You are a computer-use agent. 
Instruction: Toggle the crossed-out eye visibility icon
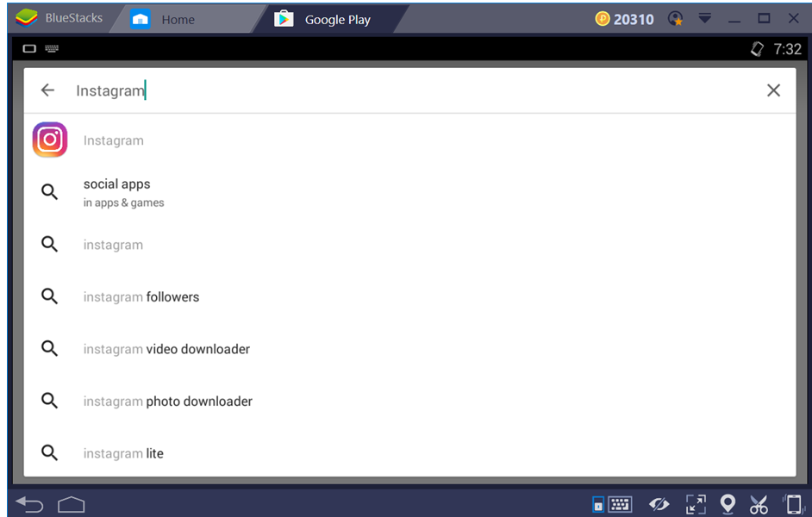[x=659, y=504]
